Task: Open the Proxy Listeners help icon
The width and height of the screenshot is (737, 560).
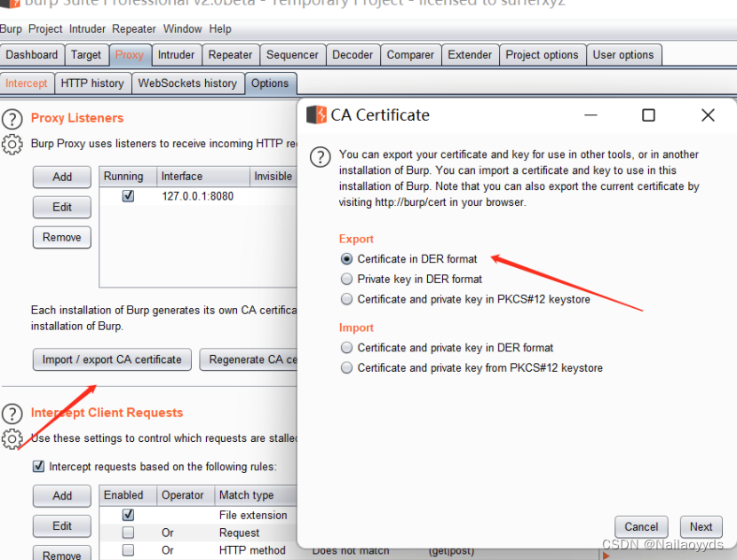Action: 12,119
